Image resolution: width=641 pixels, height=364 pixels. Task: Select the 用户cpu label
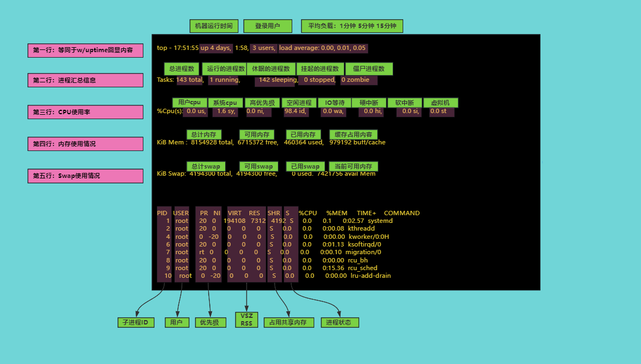[189, 103]
